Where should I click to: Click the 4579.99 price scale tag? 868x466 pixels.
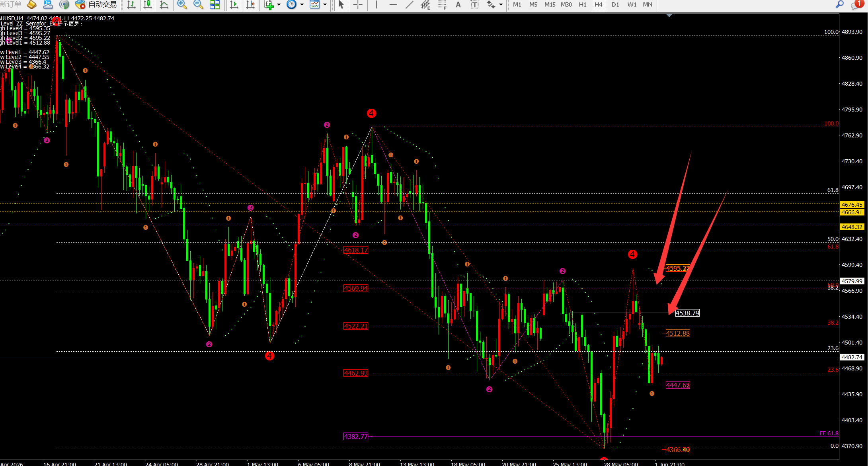pyautogui.click(x=852, y=281)
